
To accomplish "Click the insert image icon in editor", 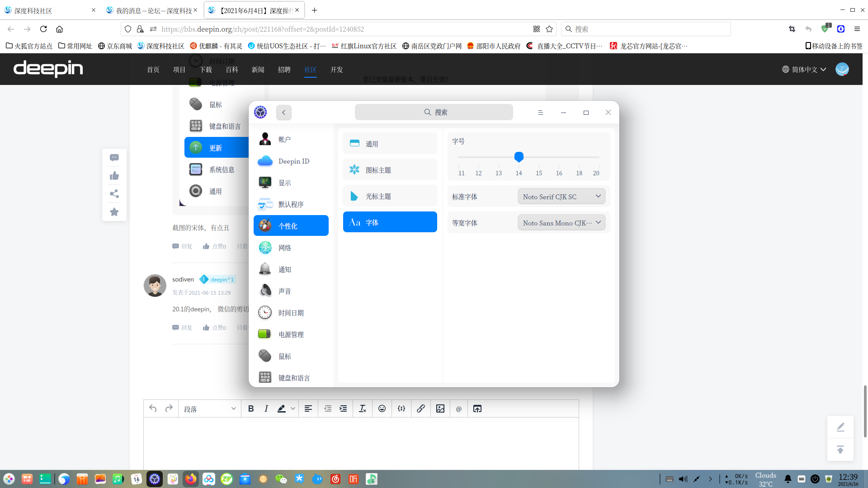I will point(440,408).
